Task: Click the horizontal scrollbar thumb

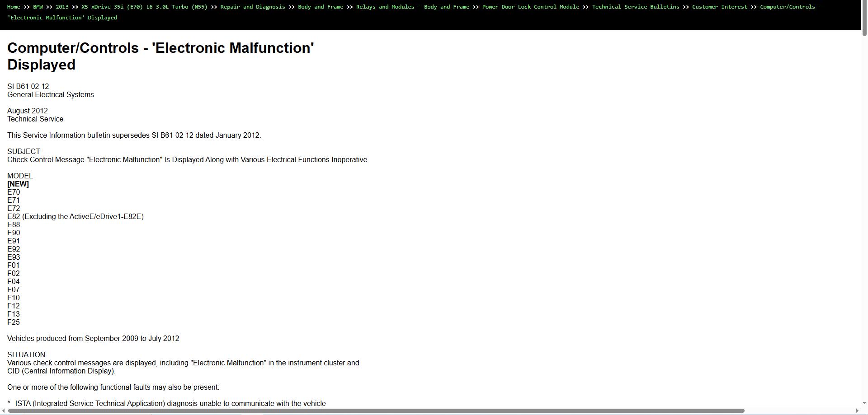Action: tap(376, 410)
